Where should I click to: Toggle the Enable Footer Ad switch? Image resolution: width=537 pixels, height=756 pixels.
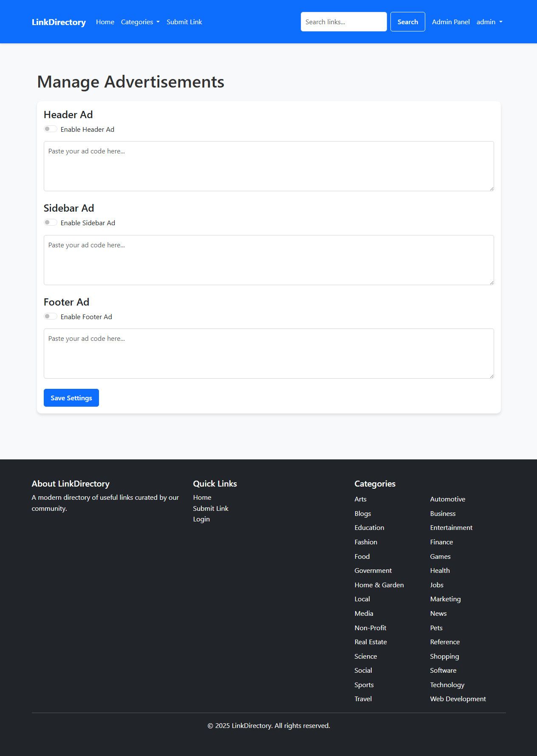(51, 317)
